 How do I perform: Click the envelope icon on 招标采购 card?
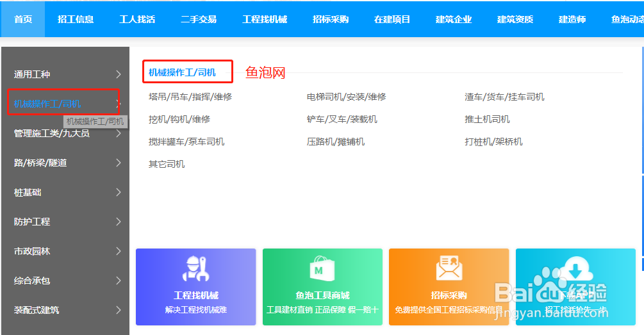click(449, 268)
